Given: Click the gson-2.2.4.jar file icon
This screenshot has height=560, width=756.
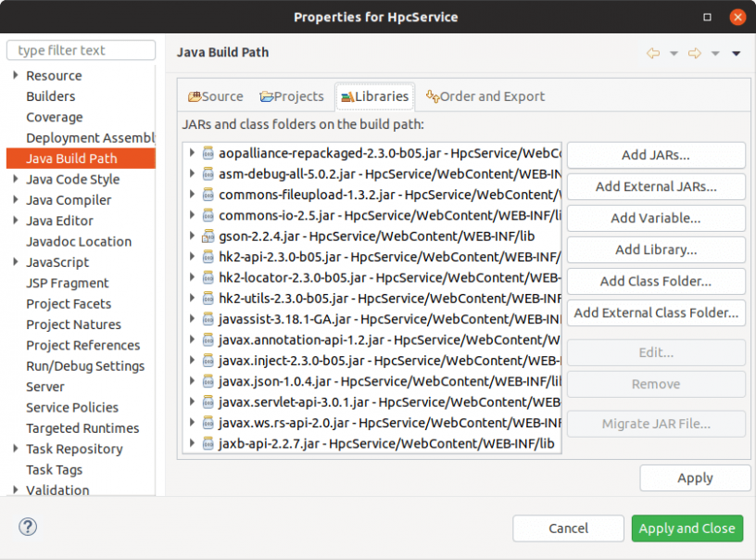Looking at the screenshot, I should (208, 235).
